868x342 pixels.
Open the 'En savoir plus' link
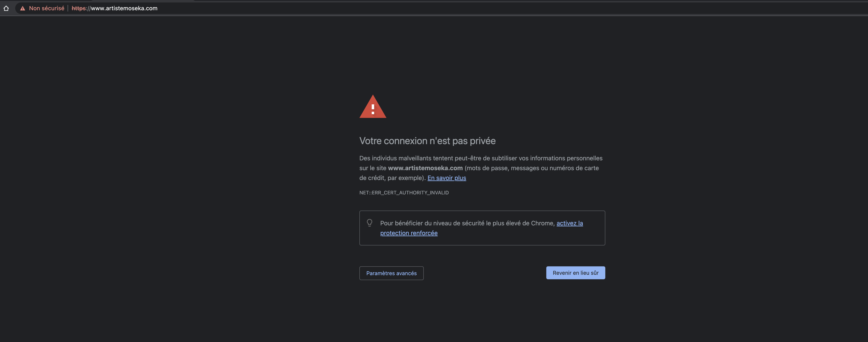(446, 178)
